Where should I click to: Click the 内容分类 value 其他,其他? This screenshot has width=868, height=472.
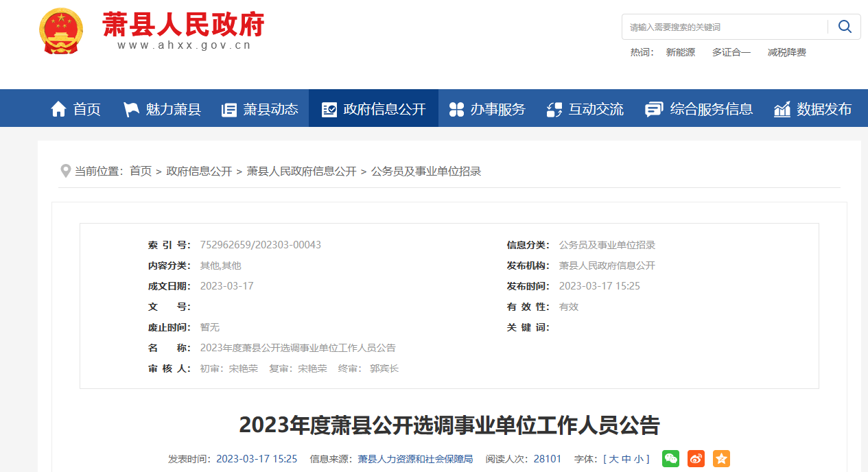point(220,265)
